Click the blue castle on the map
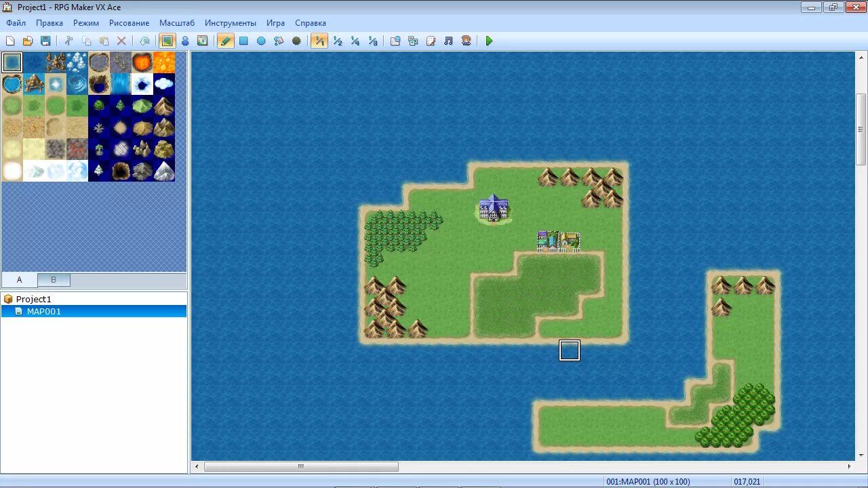This screenshot has width=868, height=488. click(x=493, y=209)
